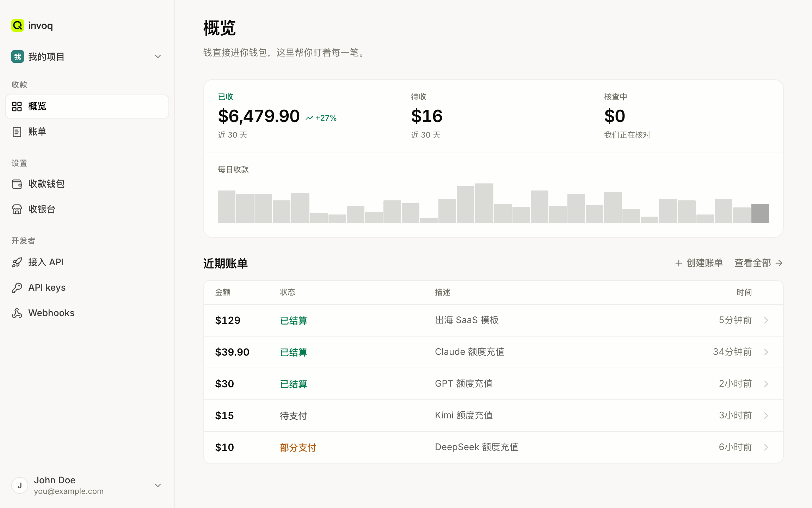Screen dimensions: 812x508
Task: Click the $15 amount cell
Action: click(224, 416)
